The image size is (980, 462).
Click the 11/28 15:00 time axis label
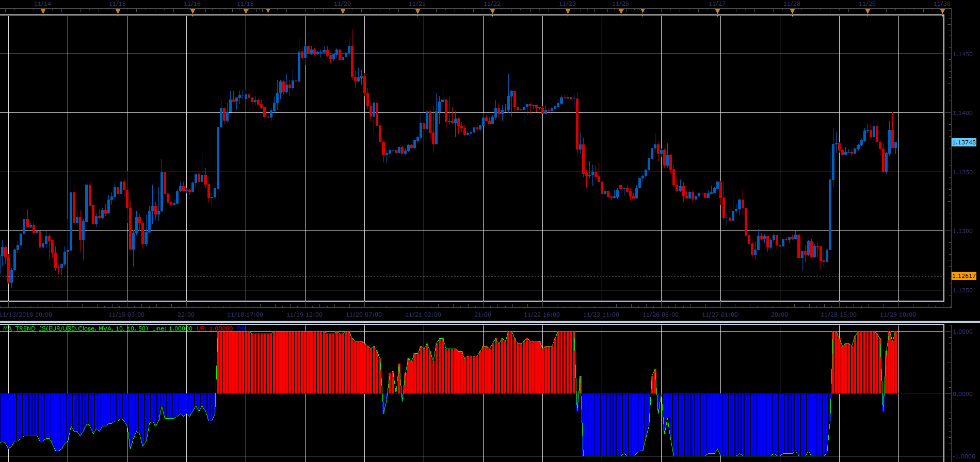839,315
